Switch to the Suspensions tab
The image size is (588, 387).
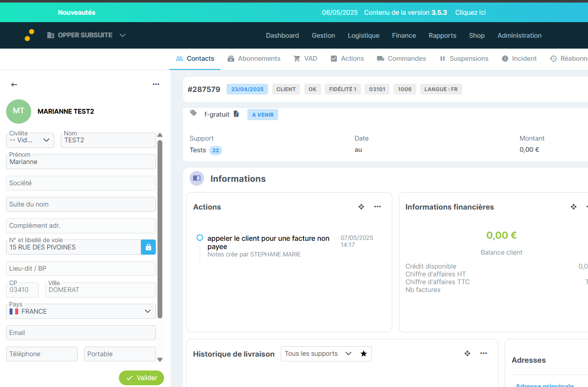pos(464,59)
